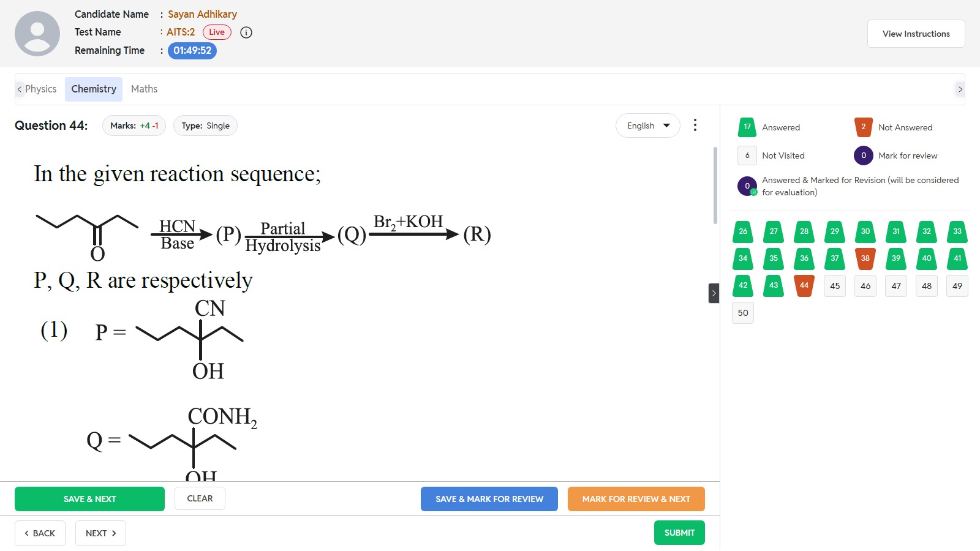This screenshot has width=980, height=551.
Task: Open the three-dot question options menu
Action: pos(695,126)
